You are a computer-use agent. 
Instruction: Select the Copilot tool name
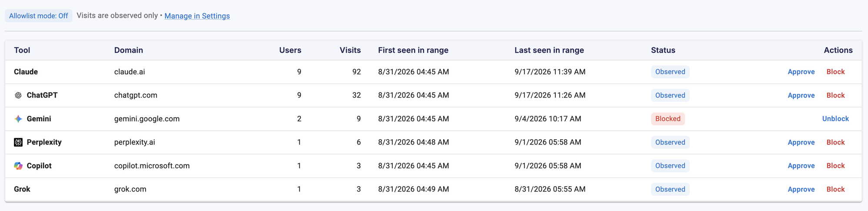[x=39, y=166]
